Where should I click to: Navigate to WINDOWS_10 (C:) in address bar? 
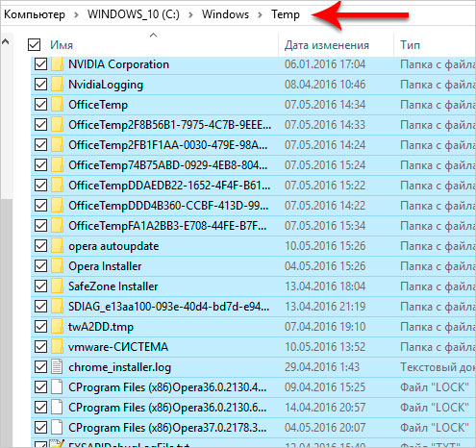click(x=134, y=14)
